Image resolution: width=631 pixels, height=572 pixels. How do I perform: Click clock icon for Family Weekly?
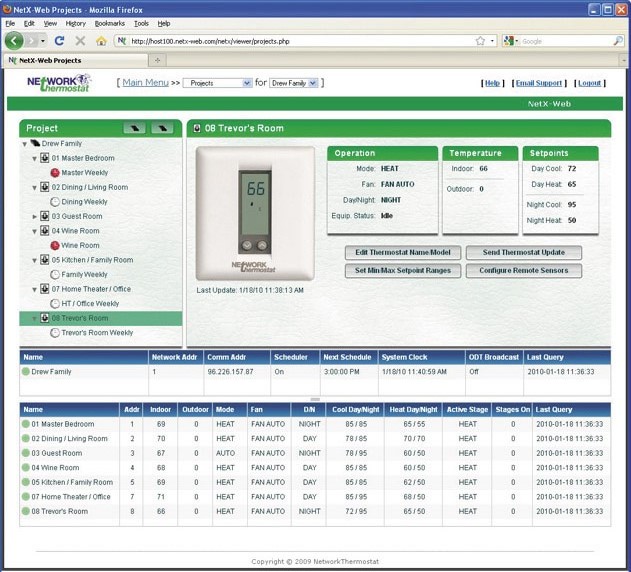click(x=55, y=275)
